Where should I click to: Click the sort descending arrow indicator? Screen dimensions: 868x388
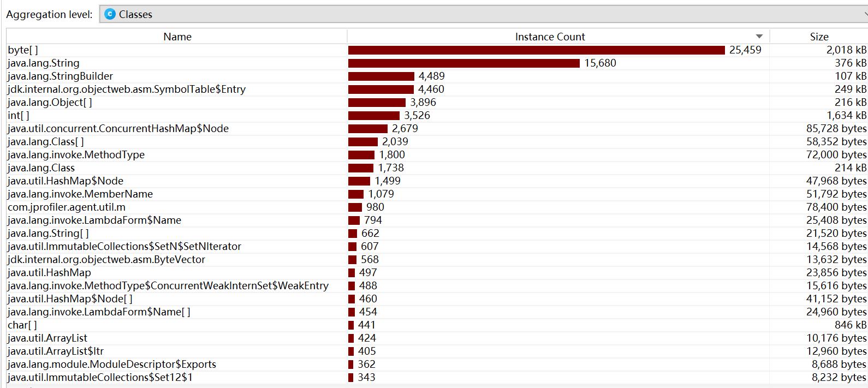[x=759, y=37]
